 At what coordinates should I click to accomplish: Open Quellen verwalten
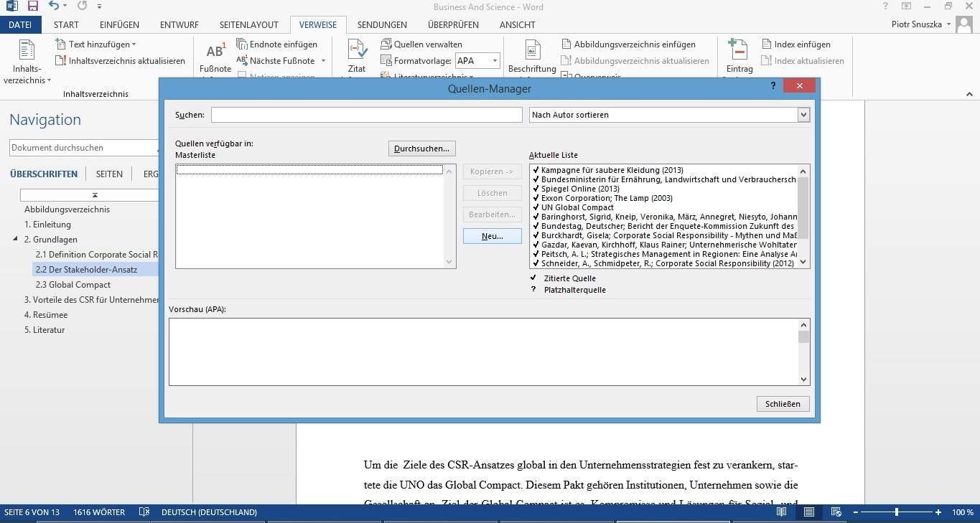click(421, 44)
